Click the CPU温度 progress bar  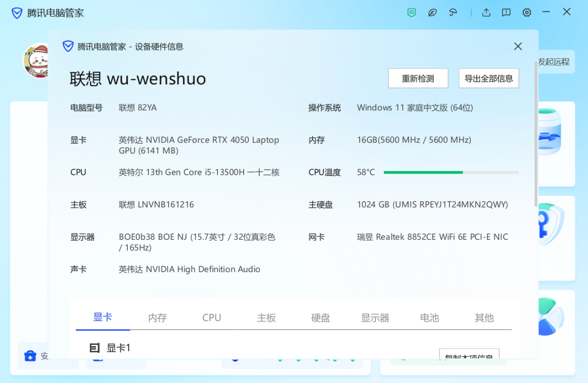[451, 173]
